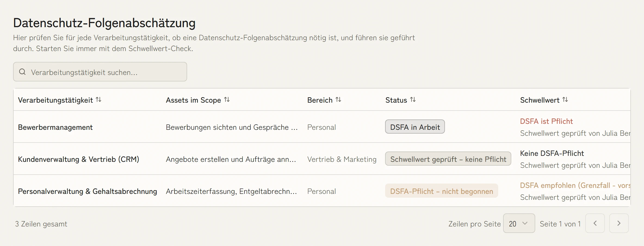Click Personal cell in Bewerbermanagement row

point(321,127)
